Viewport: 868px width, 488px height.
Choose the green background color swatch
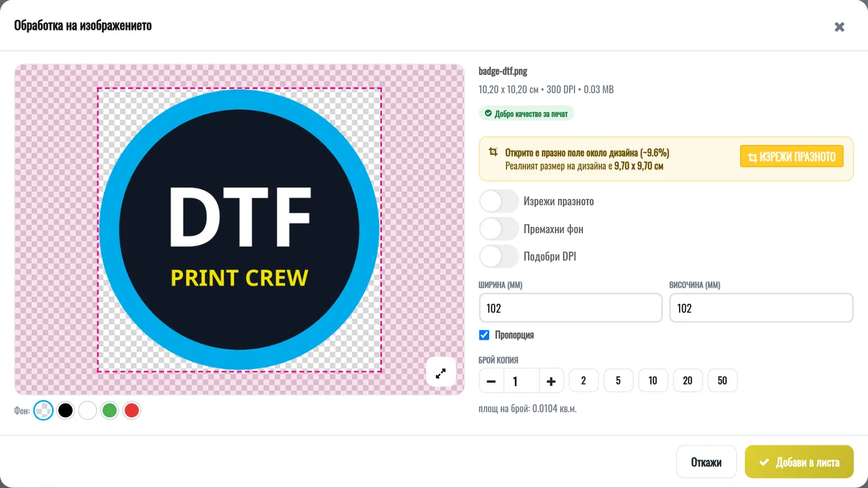pyautogui.click(x=110, y=410)
